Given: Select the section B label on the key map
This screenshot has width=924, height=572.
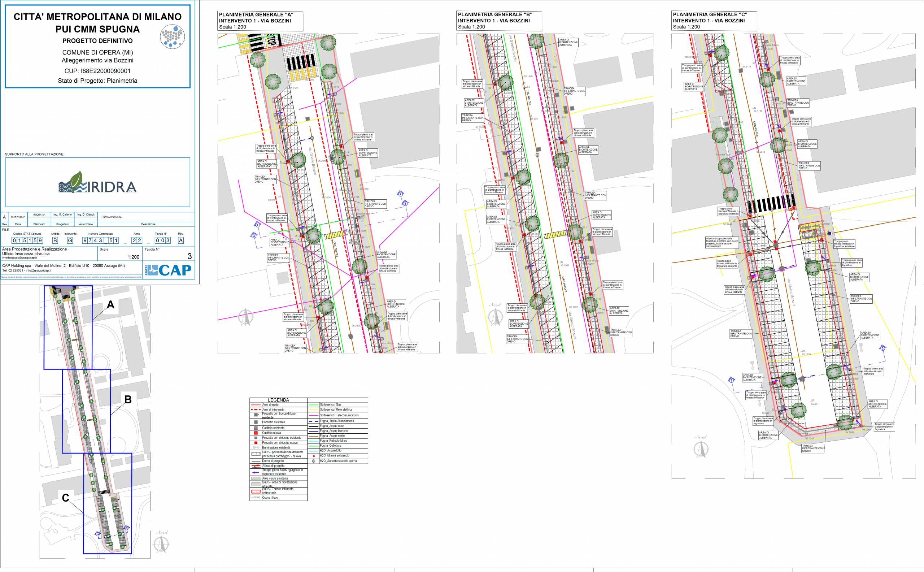Looking at the screenshot, I should pyautogui.click(x=128, y=399).
